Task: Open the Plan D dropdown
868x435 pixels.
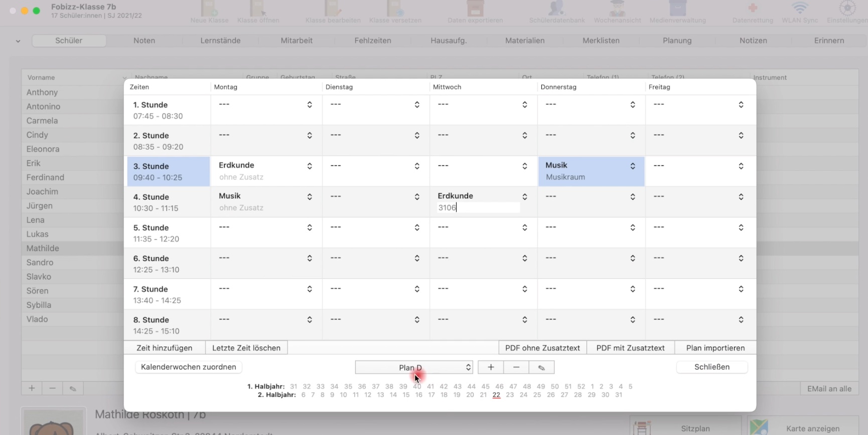Action: [414, 367]
